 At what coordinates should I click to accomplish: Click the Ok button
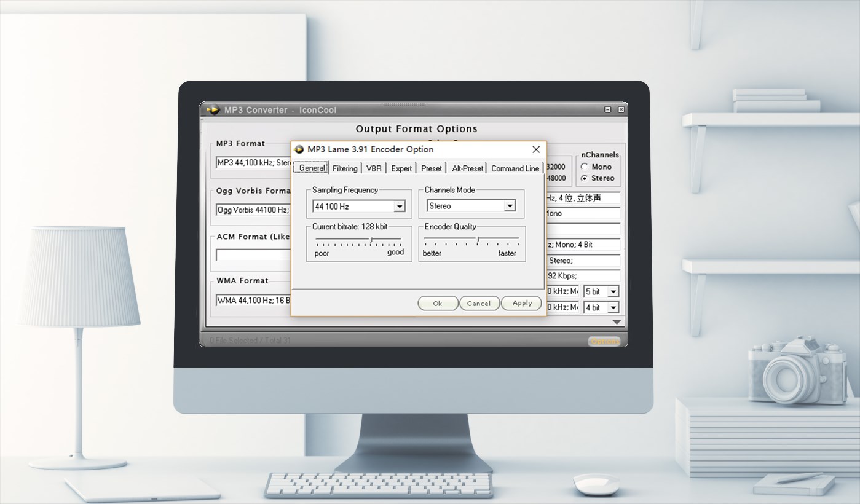coord(438,303)
